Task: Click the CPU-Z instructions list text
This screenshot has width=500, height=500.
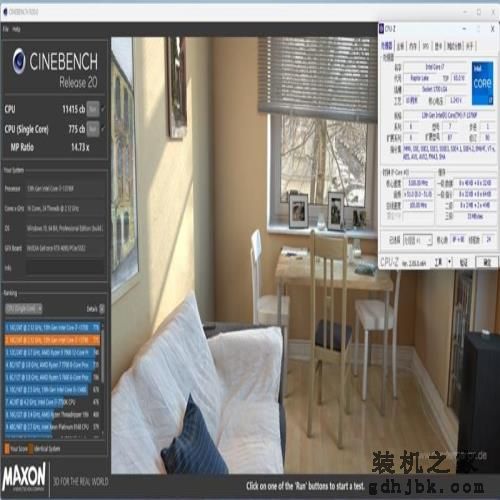Action: coord(448,152)
